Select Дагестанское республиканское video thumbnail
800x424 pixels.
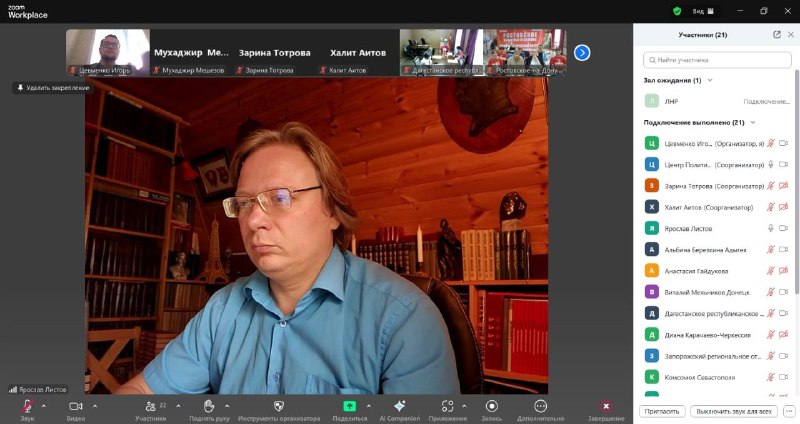click(x=441, y=53)
